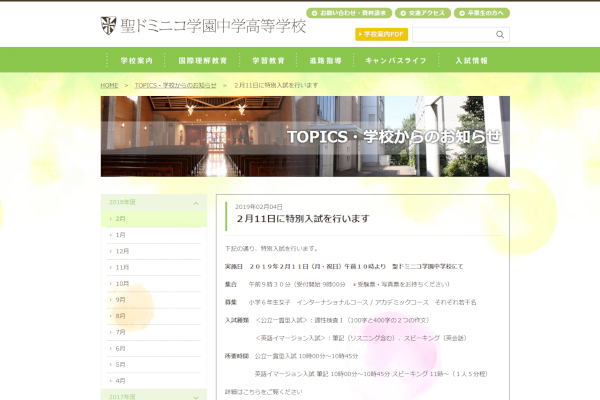Select 12月 in the archive list
Screen dimensions: 600x400
click(x=154, y=251)
